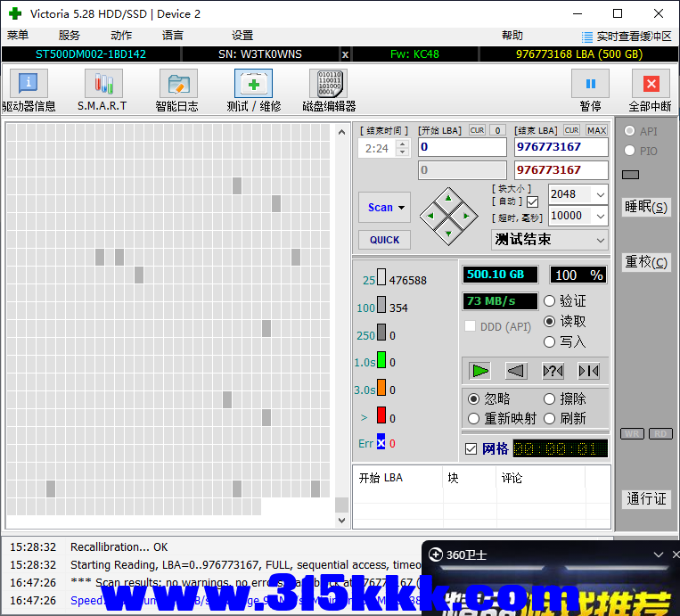680x616 pixels.
Task: Click the 智能日志 log icon
Action: tap(178, 84)
